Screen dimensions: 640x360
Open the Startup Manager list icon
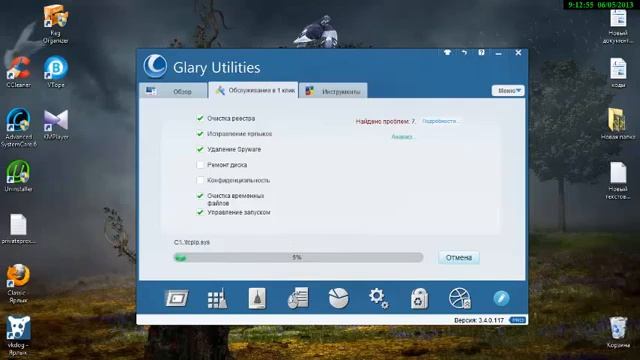pyautogui.click(x=298, y=298)
